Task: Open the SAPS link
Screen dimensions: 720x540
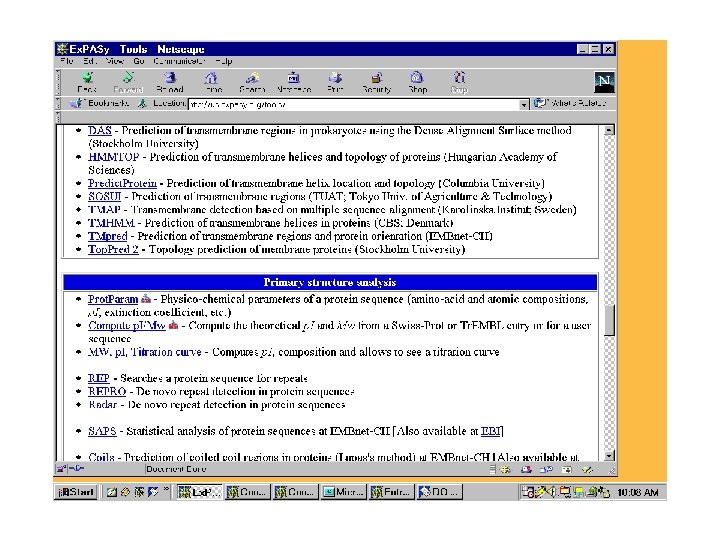Action: [x=102, y=431]
